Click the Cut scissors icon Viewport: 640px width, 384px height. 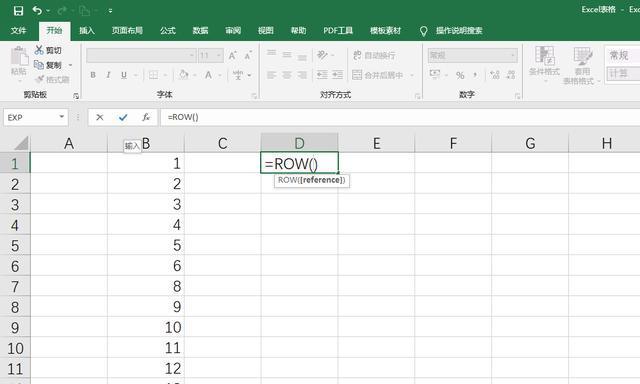39,50
